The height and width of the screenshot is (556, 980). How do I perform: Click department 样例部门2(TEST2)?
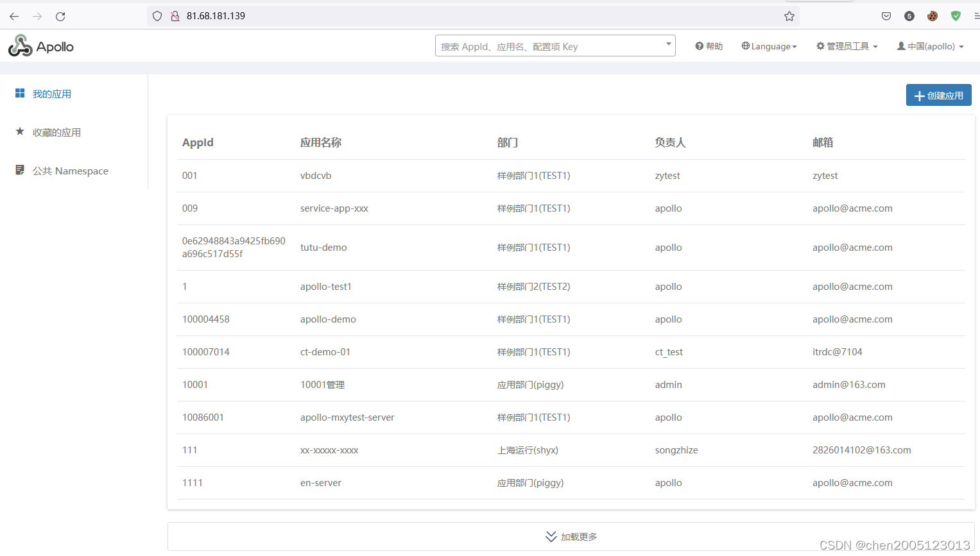tap(534, 287)
